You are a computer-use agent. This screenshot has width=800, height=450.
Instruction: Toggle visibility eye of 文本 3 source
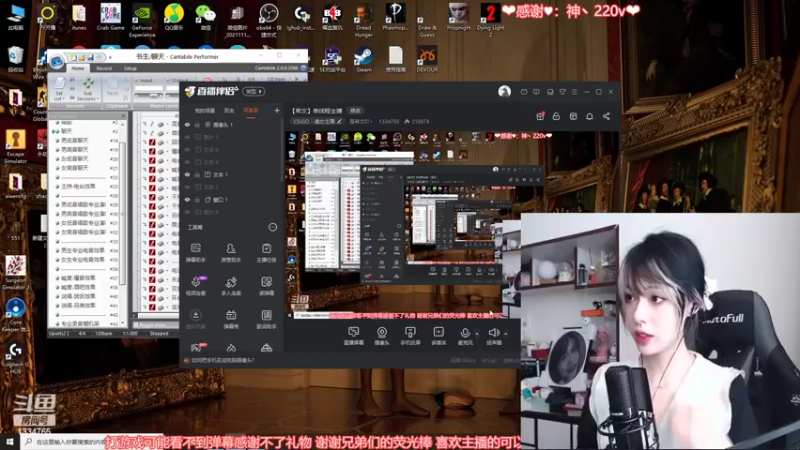pos(187,187)
